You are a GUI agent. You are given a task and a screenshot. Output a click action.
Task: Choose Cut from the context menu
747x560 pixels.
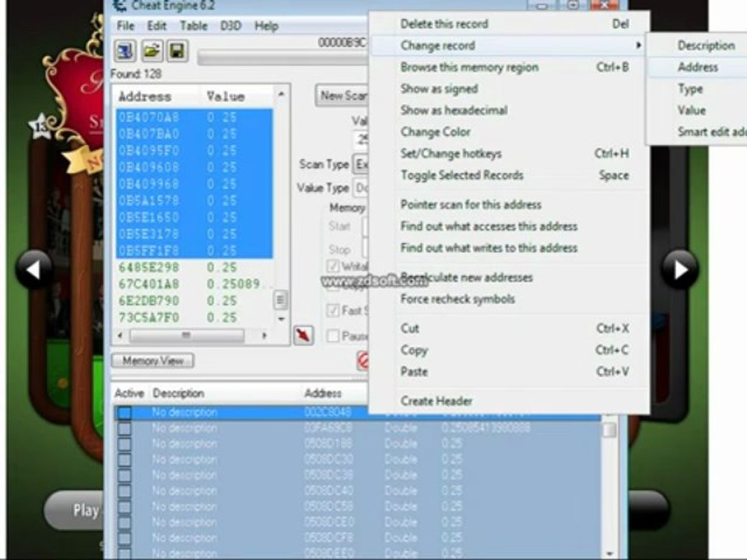(509, 328)
